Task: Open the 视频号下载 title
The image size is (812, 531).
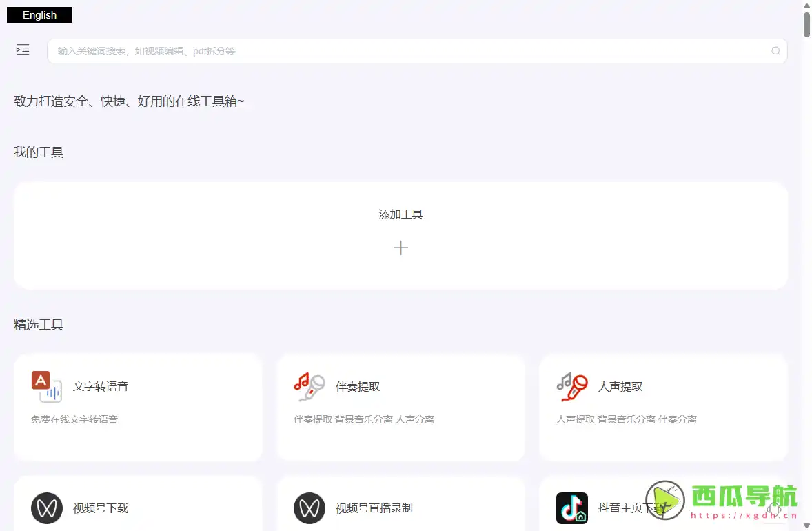Action: (x=101, y=508)
